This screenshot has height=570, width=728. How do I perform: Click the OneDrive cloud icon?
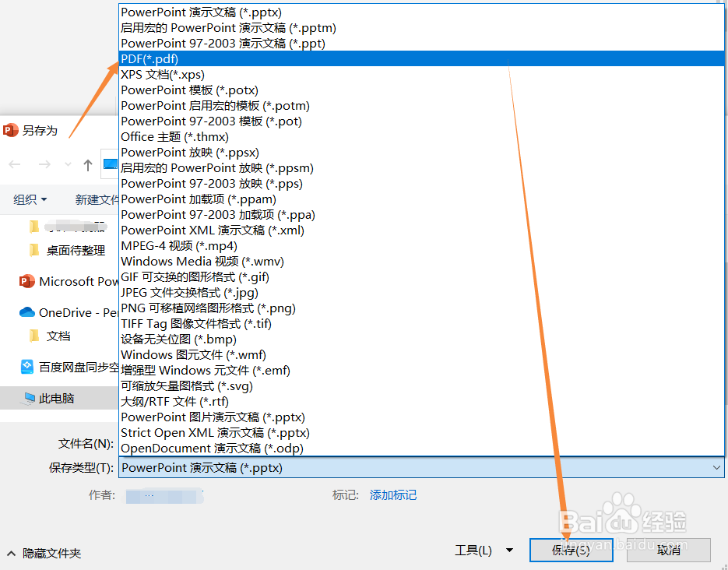tap(27, 312)
